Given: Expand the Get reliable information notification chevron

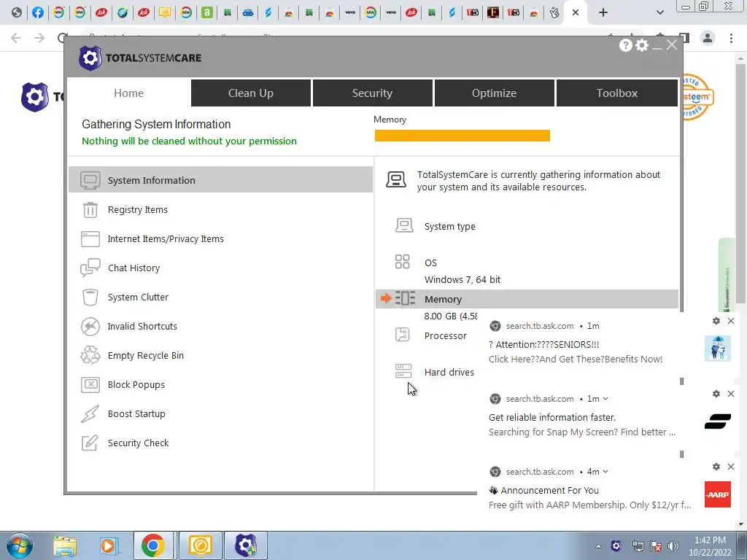Looking at the screenshot, I should pyautogui.click(x=605, y=399).
